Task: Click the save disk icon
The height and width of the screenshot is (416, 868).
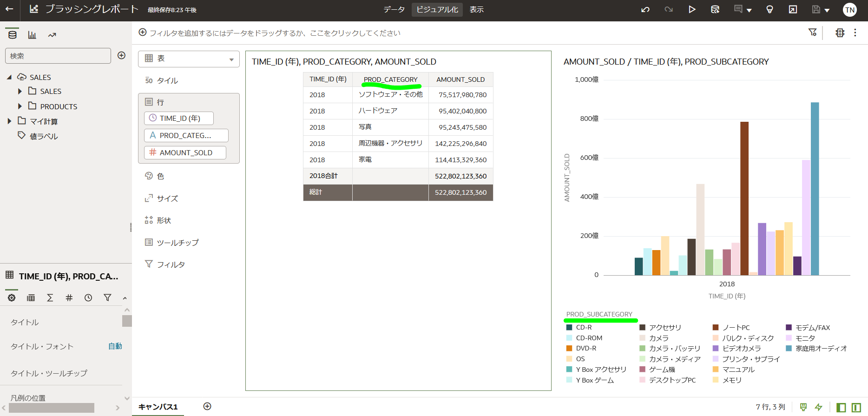Action: pos(816,9)
